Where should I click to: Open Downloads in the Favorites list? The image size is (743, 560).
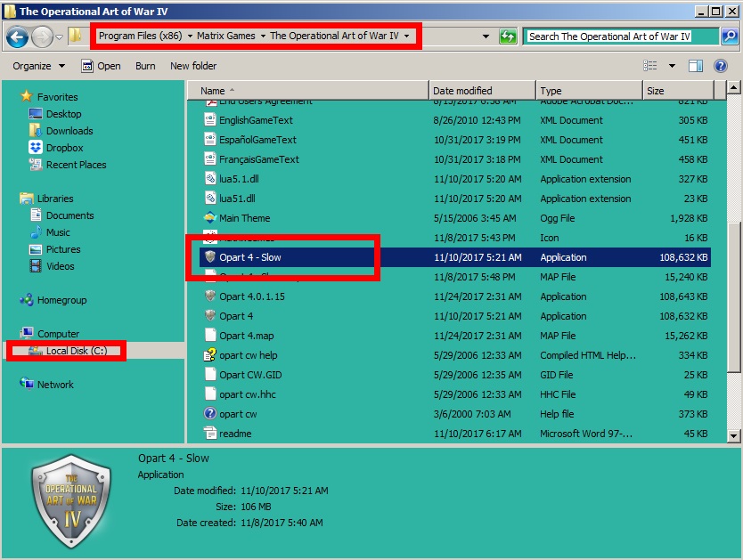(x=69, y=131)
